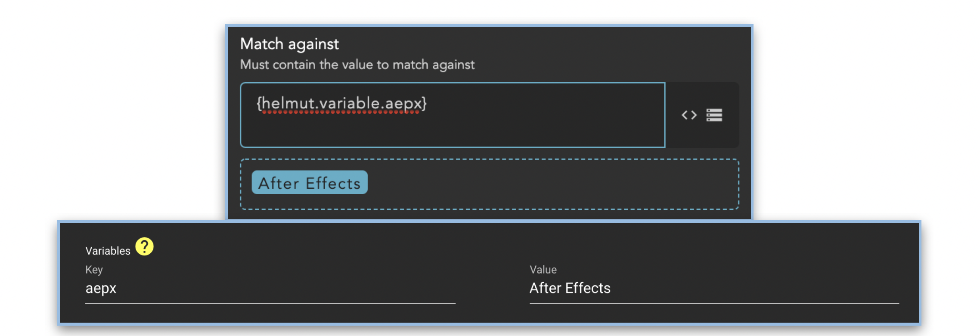Viewport: 980px width, 336px height.
Task: Click the word 'aepx' in the Key field
Action: 101,288
